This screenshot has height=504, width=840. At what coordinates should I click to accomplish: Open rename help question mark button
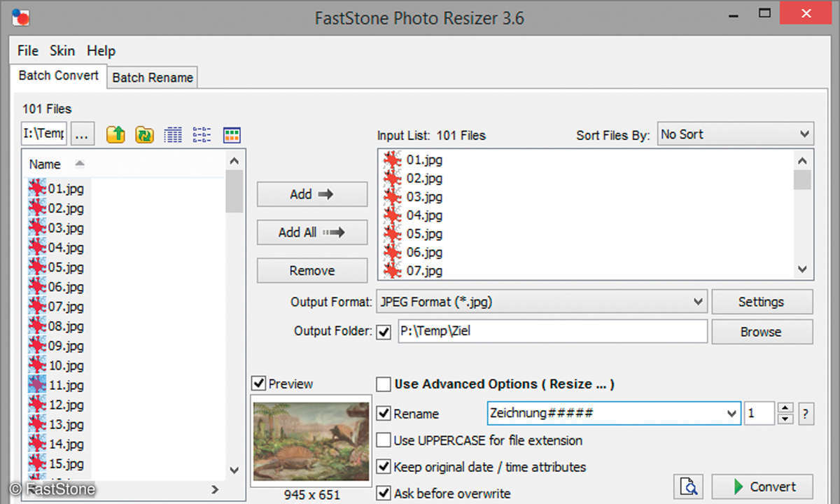click(x=806, y=414)
